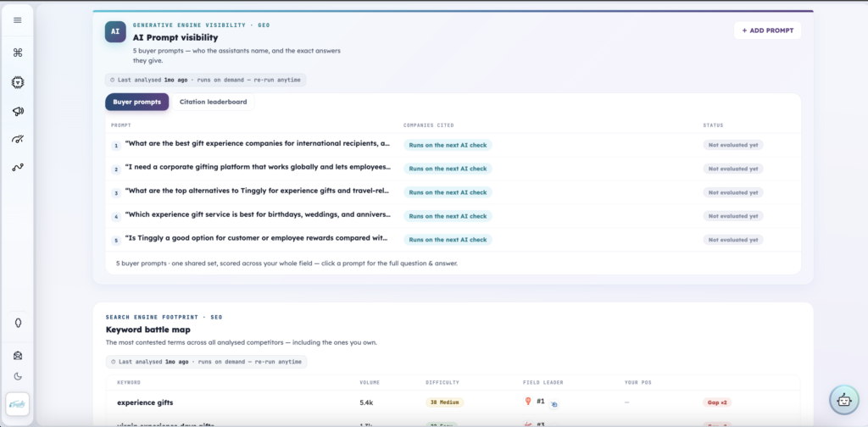This screenshot has width=868, height=427.
Task: Open the chip-shaped icon in sidebar
Action: pyautogui.click(x=18, y=82)
